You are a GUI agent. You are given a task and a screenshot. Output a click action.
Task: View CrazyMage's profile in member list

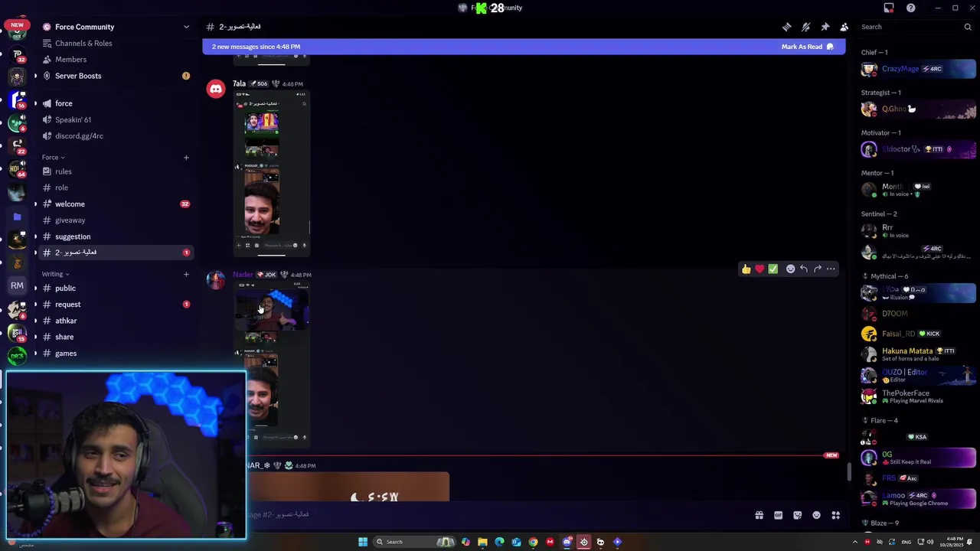917,69
